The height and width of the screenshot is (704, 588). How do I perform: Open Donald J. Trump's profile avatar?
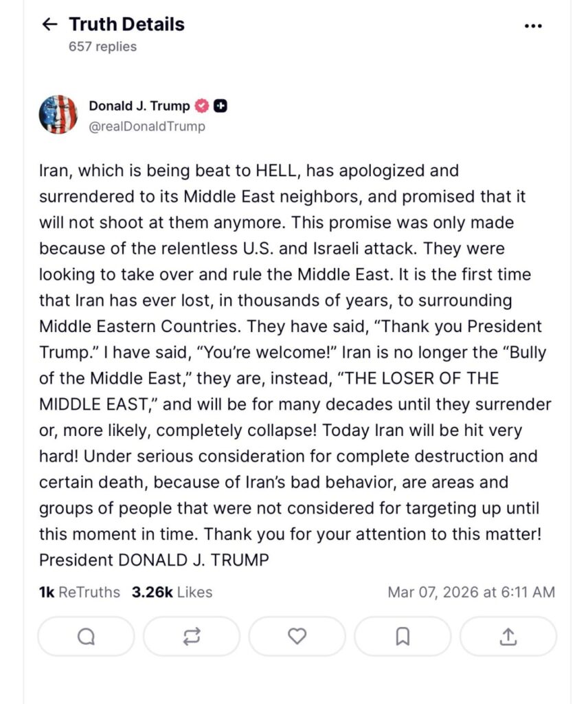click(58, 114)
